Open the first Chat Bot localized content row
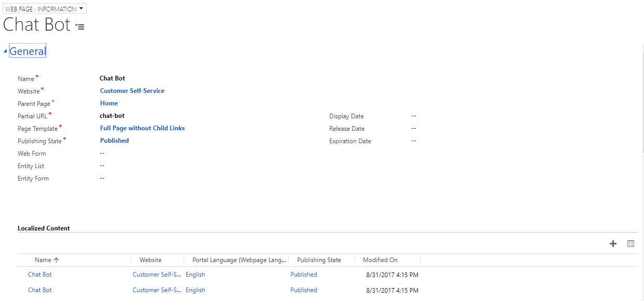644x301 pixels. [39, 274]
